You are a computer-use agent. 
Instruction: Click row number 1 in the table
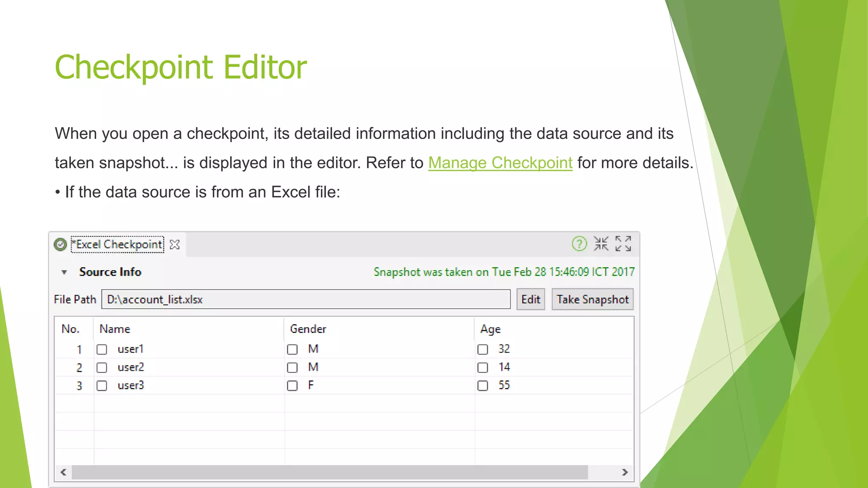click(x=79, y=349)
